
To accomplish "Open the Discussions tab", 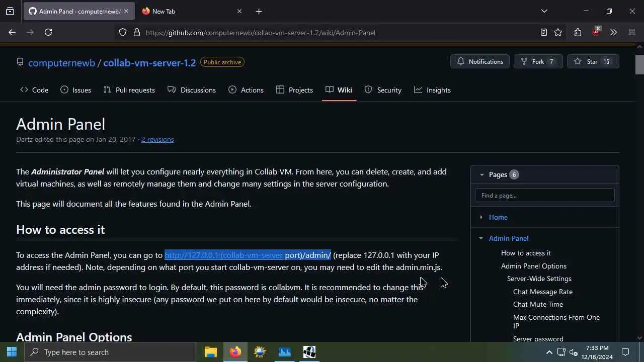I will tap(192, 90).
